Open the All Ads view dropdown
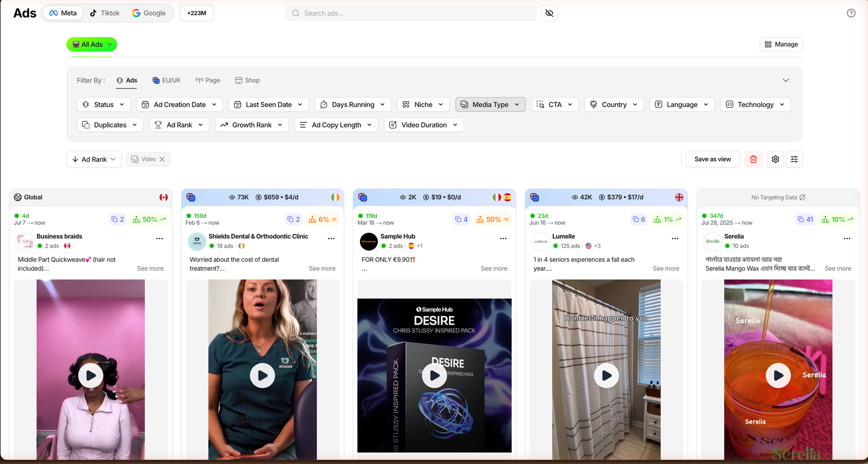Screen dimensions: 868x464 click(x=92, y=44)
